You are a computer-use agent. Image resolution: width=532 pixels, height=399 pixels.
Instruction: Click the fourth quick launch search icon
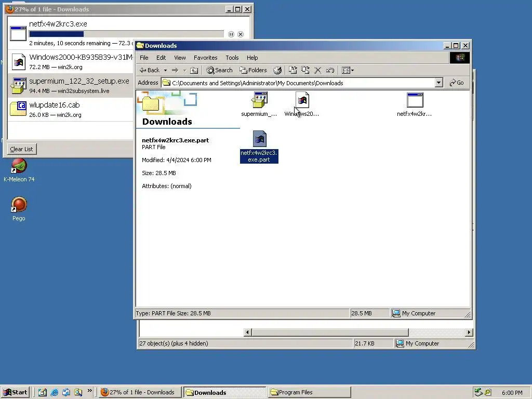(78, 392)
